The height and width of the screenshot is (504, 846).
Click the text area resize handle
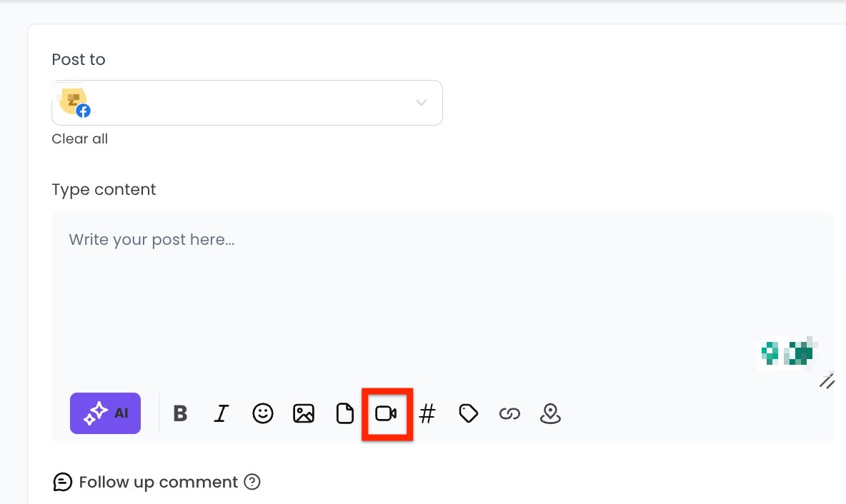[827, 381]
